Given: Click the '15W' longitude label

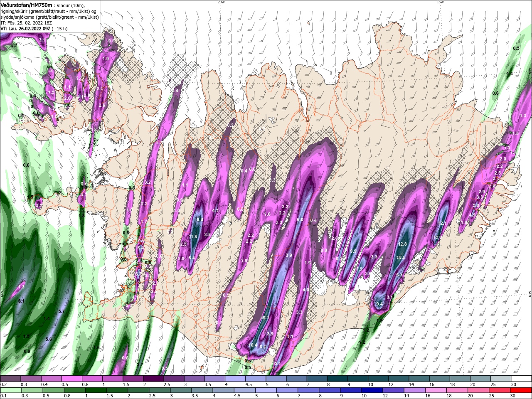Looking at the screenshot, I should [440, 2].
